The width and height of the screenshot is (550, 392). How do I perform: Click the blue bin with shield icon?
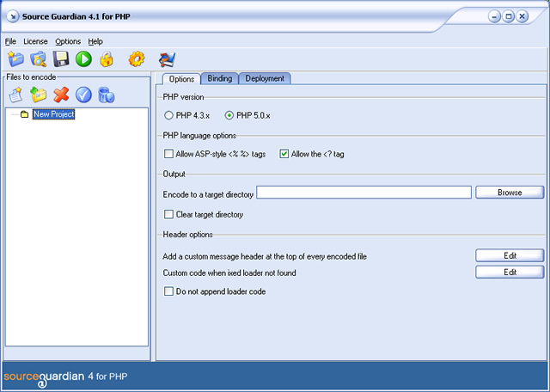point(107,95)
